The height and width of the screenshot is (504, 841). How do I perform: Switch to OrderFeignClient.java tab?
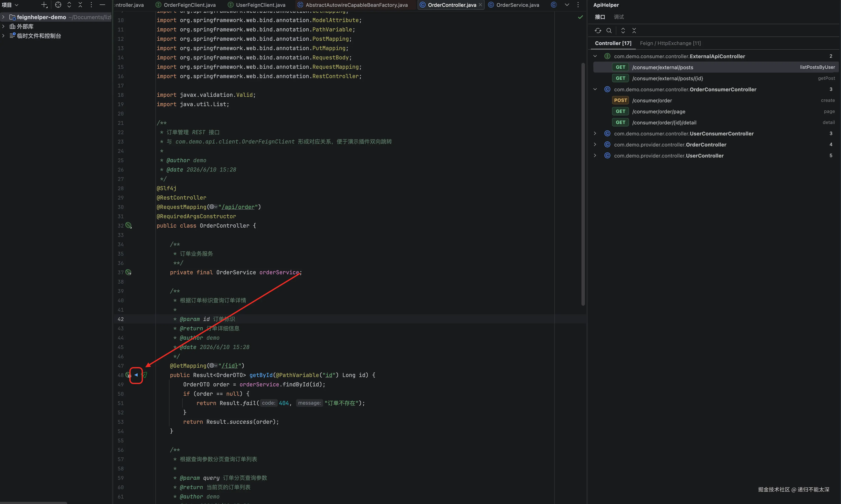coord(186,5)
